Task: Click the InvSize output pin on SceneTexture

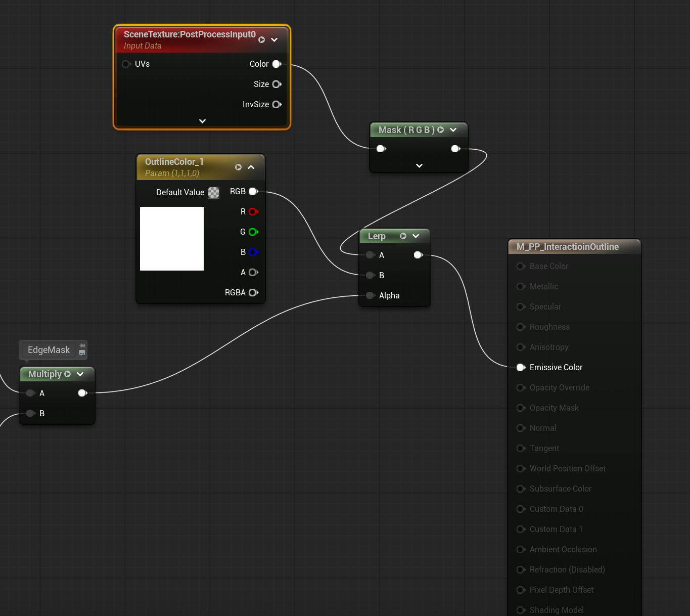Action: pos(277,104)
